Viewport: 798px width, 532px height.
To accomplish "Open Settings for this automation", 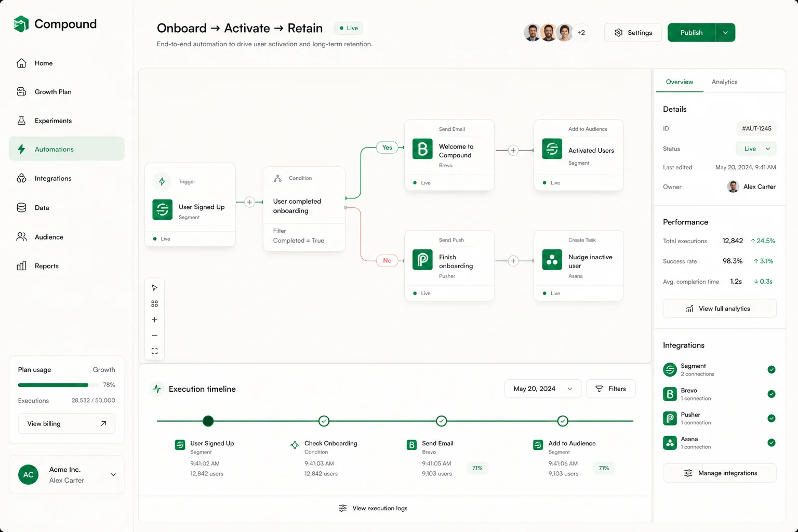I will click(633, 32).
